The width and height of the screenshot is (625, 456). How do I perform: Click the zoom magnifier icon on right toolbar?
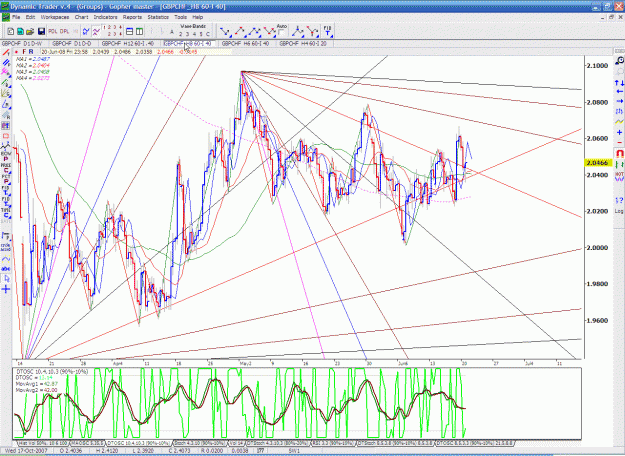point(619,61)
